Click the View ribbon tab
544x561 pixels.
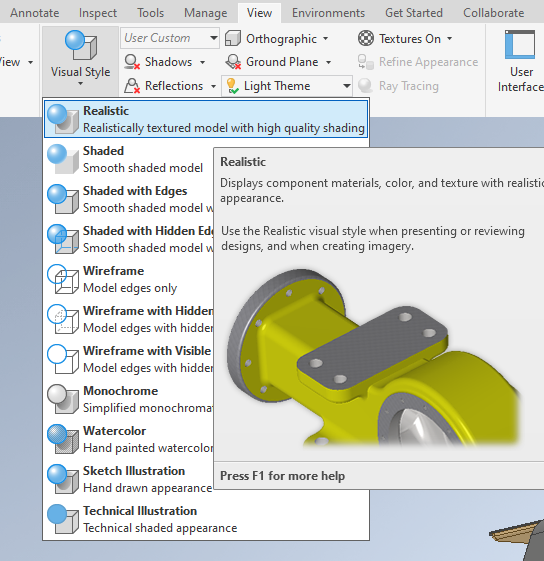pos(259,13)
